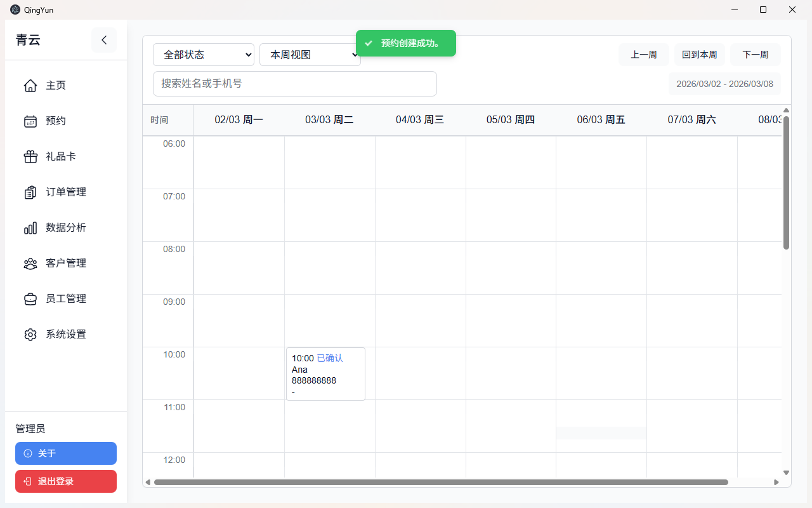Click the 回到本周 button
This screenshot has height=508, width=812.
(700, 55)
